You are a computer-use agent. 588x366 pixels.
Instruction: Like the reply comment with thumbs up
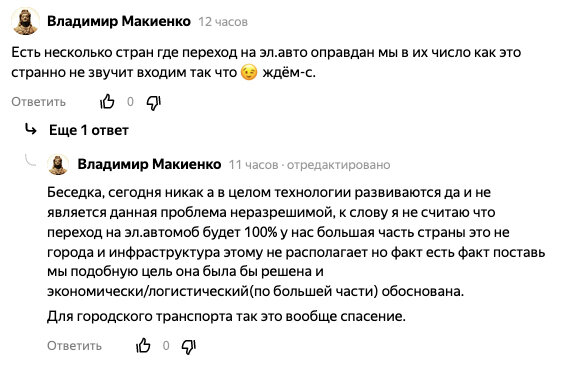(143, 345)
